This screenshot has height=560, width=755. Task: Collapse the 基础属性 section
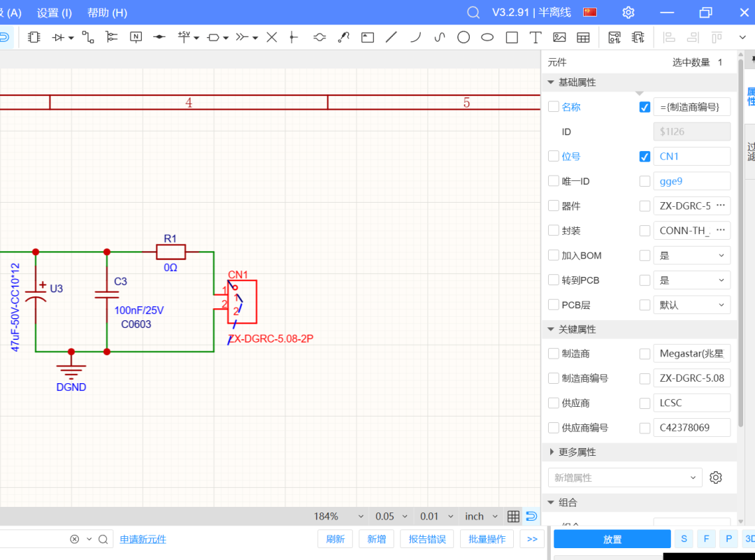(551, 82)
